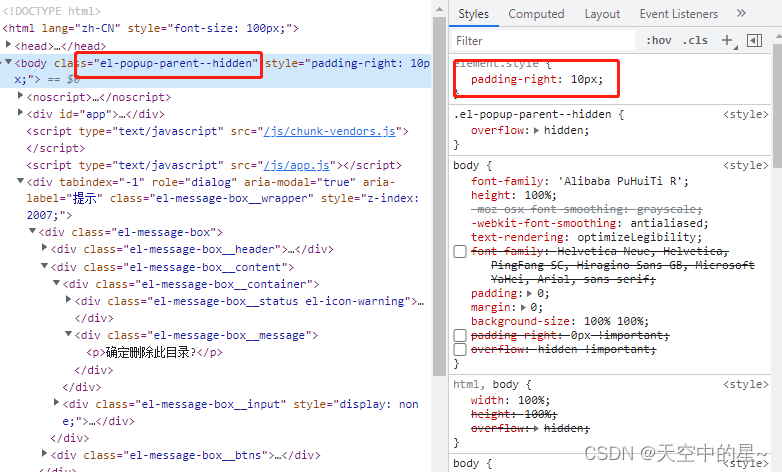This screenshot has width=782, height=472.
Task: Open the Layout tab
Action: (602, 14)
